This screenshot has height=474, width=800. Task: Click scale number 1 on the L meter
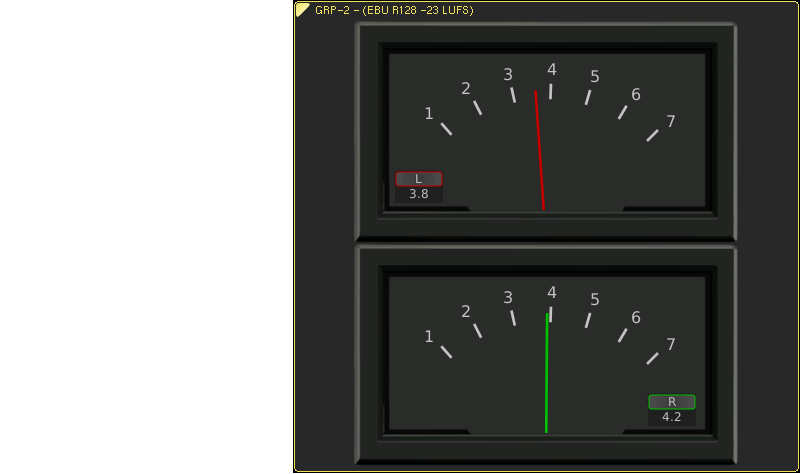[x=429, y=114]
